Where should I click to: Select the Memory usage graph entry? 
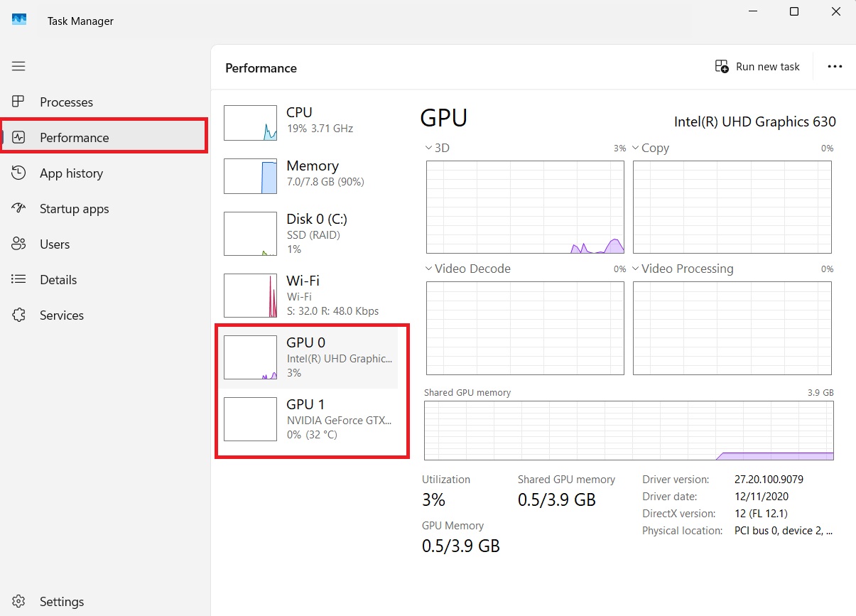(x=310, y=175)
